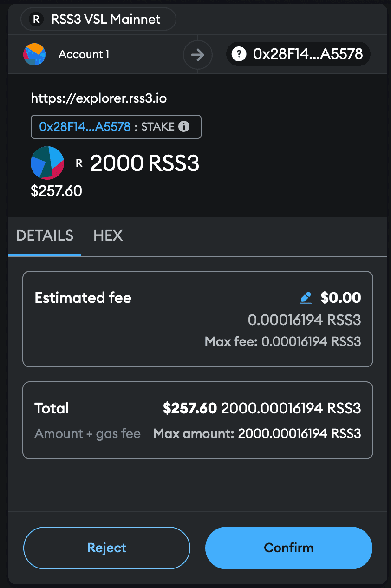Click the Estimated fee $0.00 value
Viewport: 391px width, 588px height.
[x=341, y=298]
